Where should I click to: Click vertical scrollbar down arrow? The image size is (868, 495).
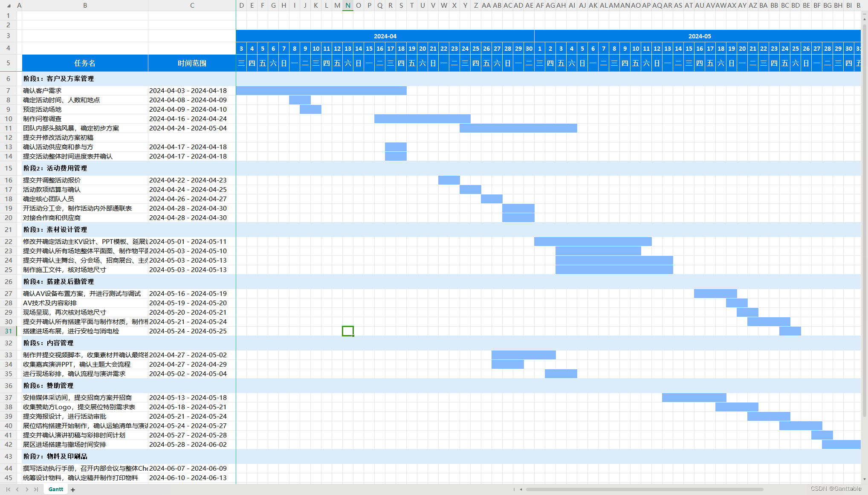[865, 479]
